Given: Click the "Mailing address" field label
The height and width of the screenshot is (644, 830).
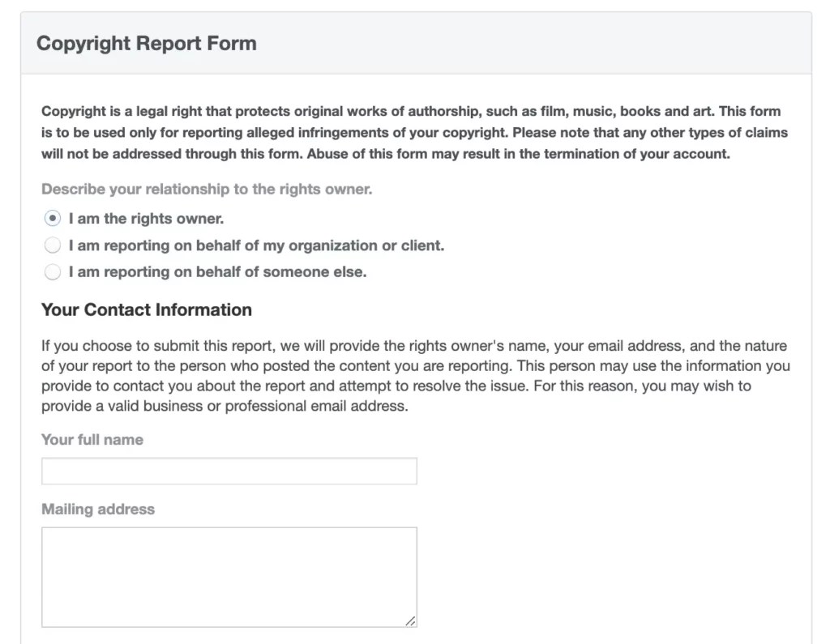Looking at the screenshot, I should tap(98, 510).
